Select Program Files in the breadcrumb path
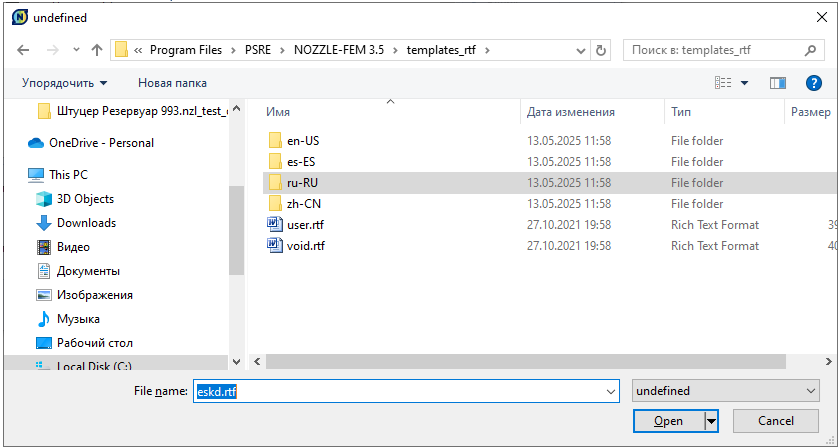This screenshot has width=839, height=448. pyautogui.click(x=186, y=50)
